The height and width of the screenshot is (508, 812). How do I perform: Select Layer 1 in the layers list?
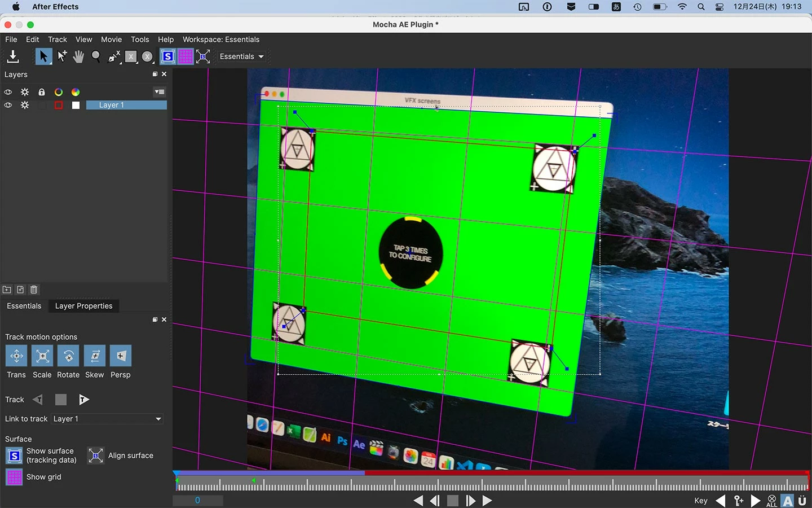(126, 105)
